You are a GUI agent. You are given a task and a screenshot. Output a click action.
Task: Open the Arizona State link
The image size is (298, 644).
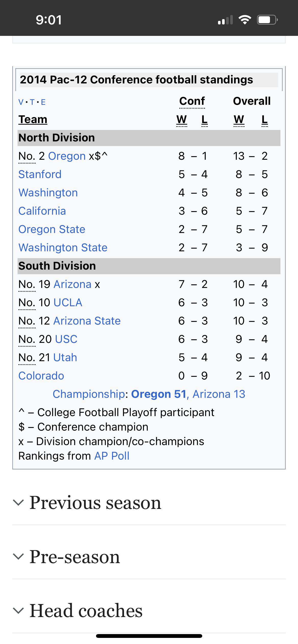coord(87,321)
